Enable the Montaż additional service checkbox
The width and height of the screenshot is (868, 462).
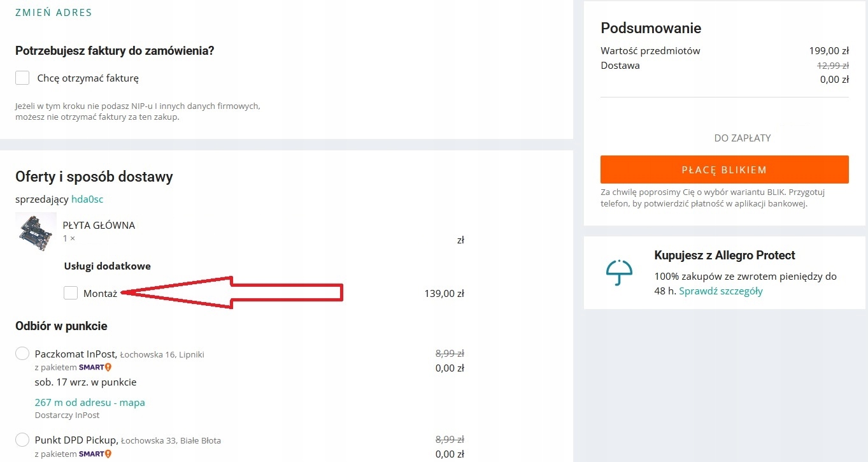[71, 293]
